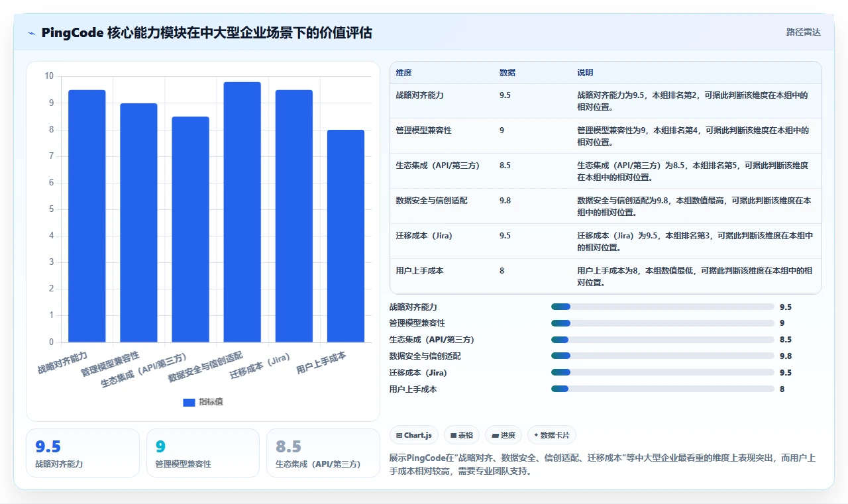Click the 说明 column header

(585, 73)
